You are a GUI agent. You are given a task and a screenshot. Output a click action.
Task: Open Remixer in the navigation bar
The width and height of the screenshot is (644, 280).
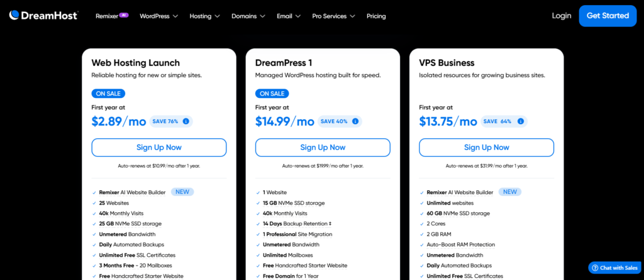107,16
